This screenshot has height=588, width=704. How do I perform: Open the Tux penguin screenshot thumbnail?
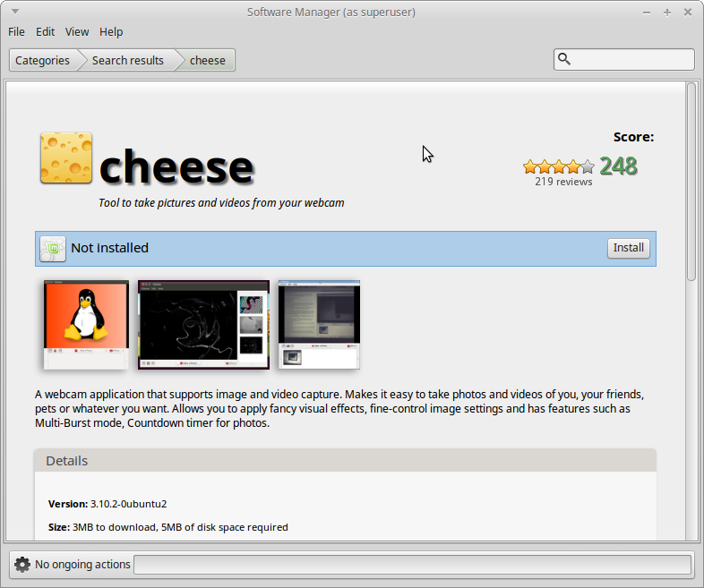[x=86, y=325]
